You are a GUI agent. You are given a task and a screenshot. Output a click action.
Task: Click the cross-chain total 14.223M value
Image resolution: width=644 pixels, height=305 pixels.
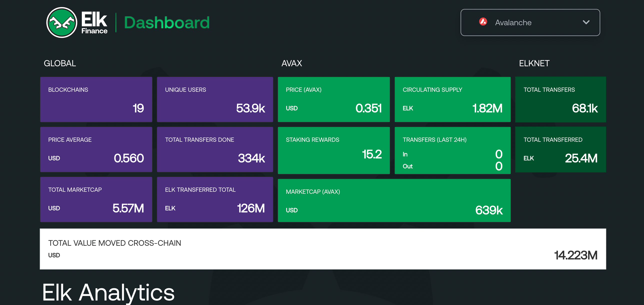[576, 255]
